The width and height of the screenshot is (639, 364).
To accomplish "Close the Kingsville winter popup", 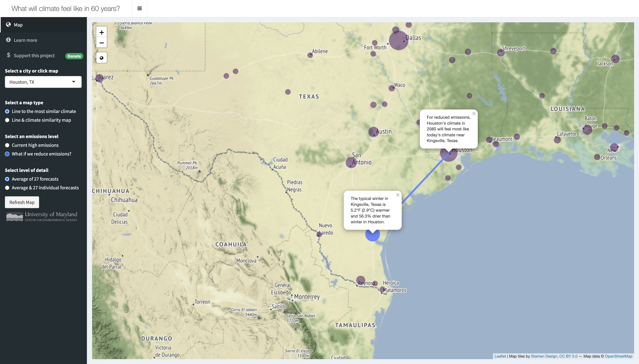I will [x=397, y=195].
